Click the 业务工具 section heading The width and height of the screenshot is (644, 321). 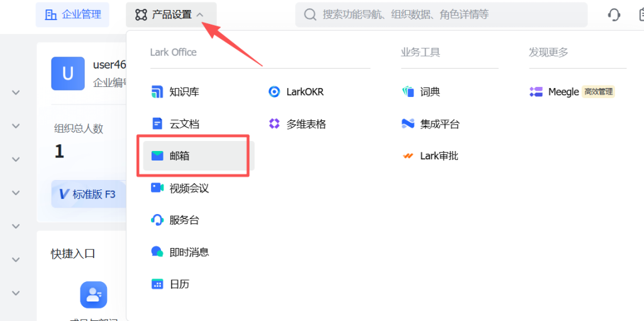click(x=421, y=52)
